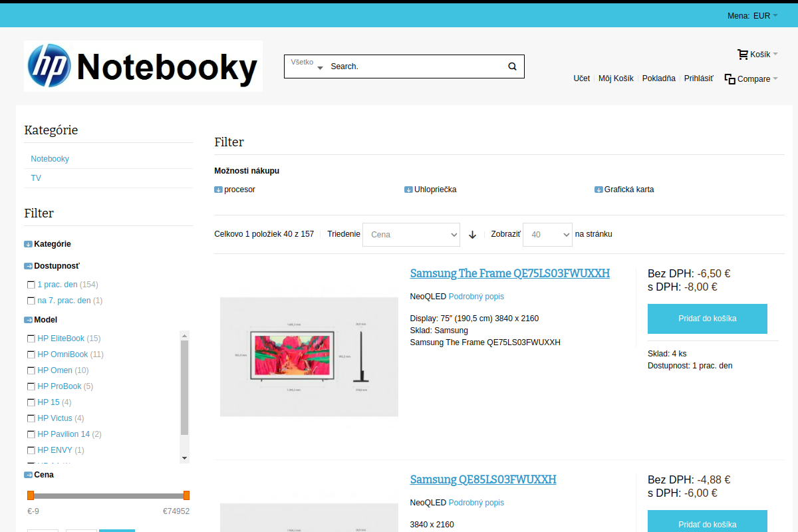Click Podrobný popis for Samsung The Frame QE75

(x=476, y=297)
